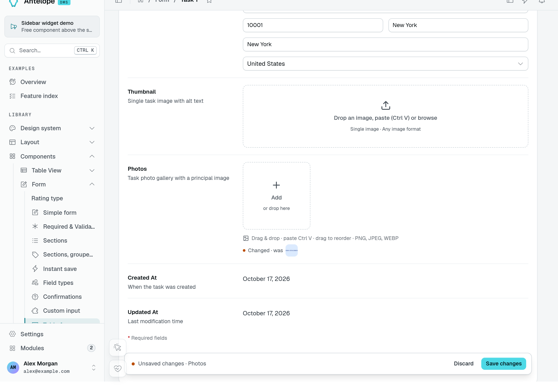Click the Rating type label
The image size is (558, 392).
[47, 198]
